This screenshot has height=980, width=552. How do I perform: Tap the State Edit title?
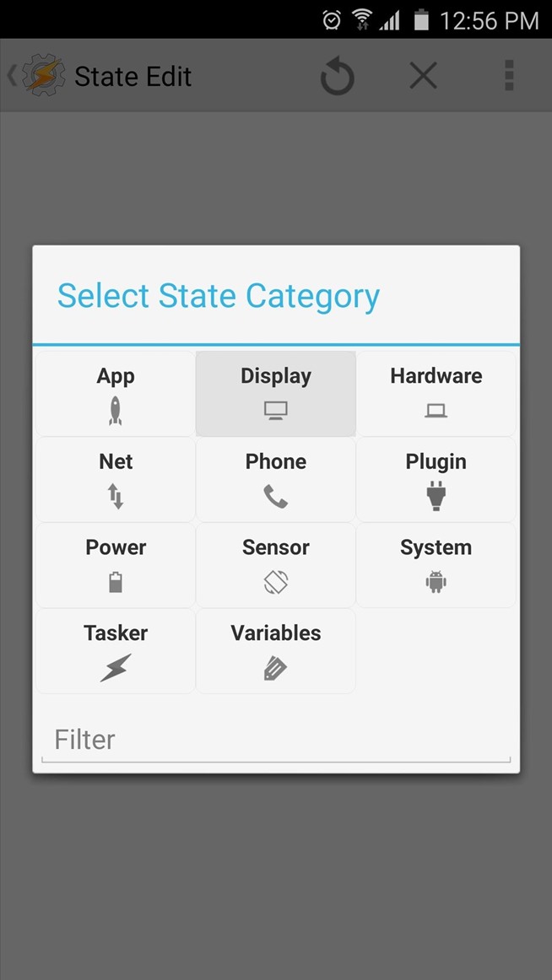tap(133, 77)
